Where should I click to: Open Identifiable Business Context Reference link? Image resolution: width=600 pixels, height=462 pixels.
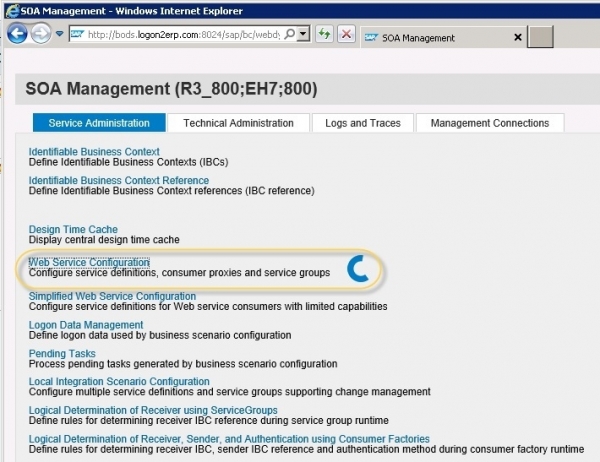119,180
